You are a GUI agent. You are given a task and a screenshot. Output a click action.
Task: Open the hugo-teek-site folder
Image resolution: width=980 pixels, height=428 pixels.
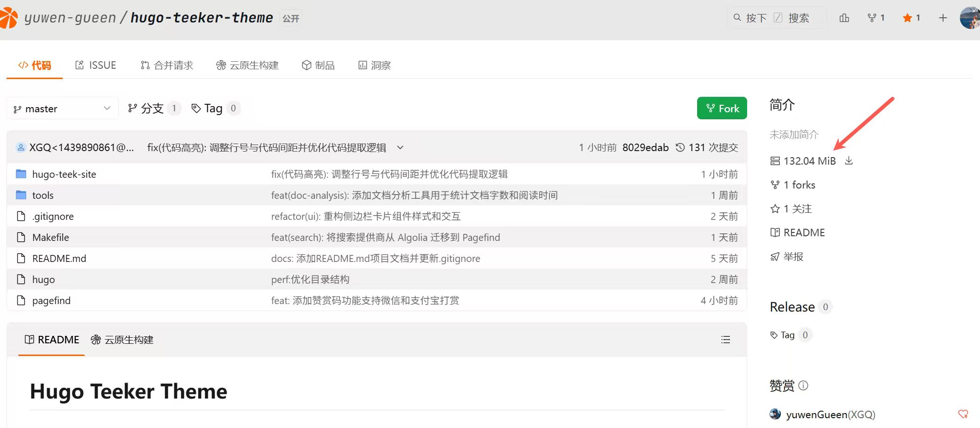64,174
